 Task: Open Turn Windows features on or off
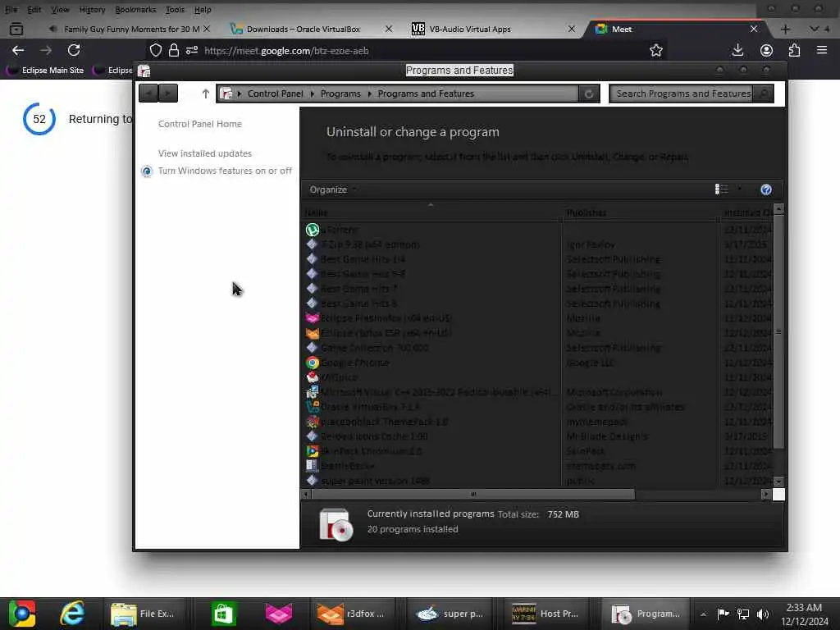(225, 171)
